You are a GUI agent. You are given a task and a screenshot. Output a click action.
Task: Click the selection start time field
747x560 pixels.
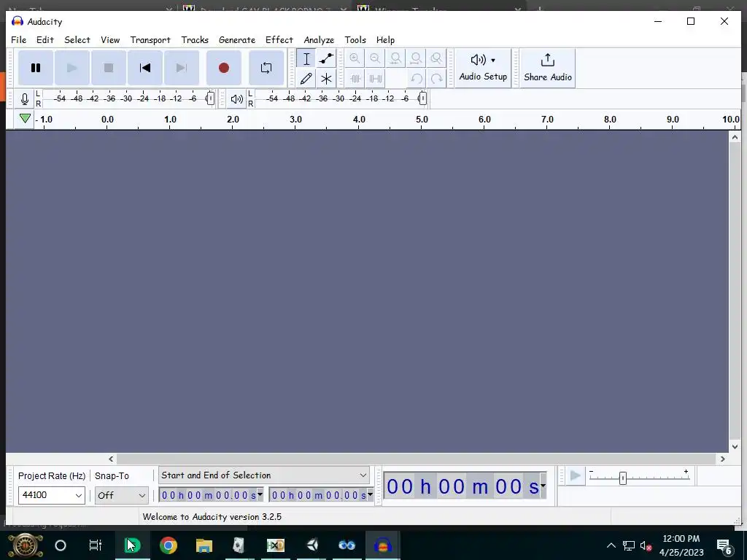click(208, 495)
